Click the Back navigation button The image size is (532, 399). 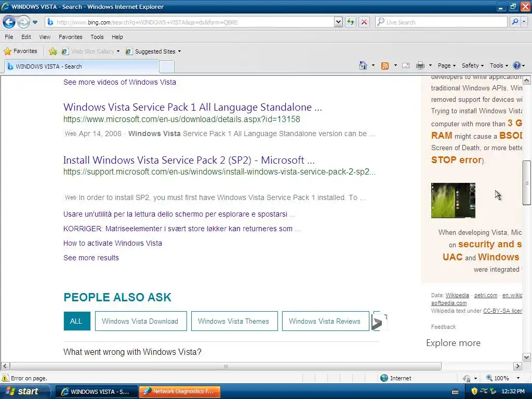point(9,22)
